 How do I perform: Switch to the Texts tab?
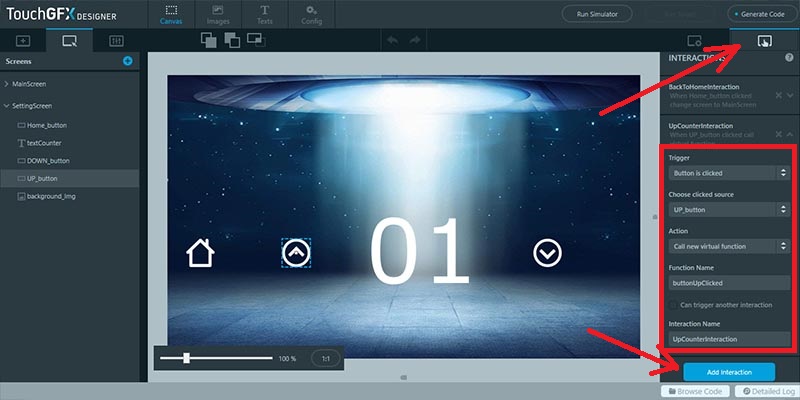pyautogui.click(x=264, y=14)
